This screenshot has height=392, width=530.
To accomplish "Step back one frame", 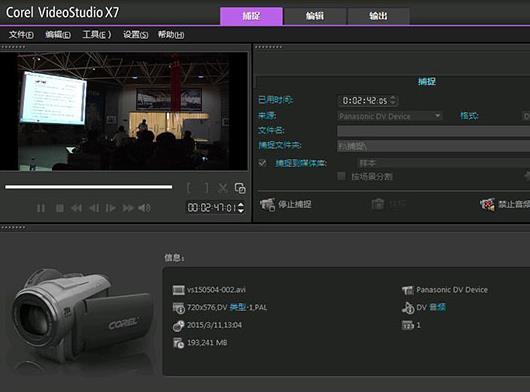I will tap(94, 208).
